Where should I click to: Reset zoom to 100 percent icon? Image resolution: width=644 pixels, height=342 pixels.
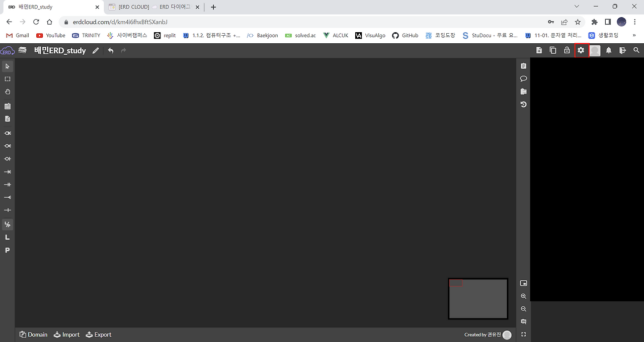click(524, 321)
